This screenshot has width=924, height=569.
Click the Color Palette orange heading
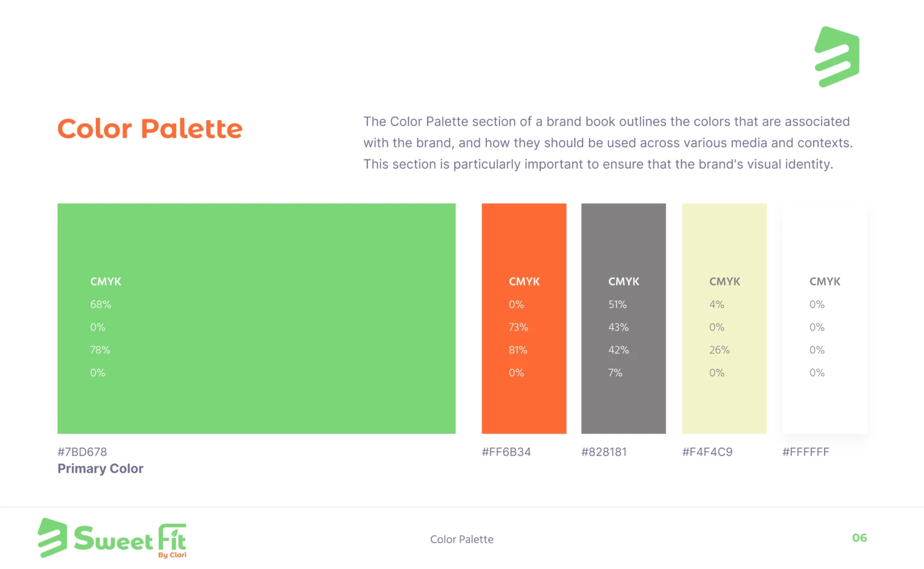150,129
